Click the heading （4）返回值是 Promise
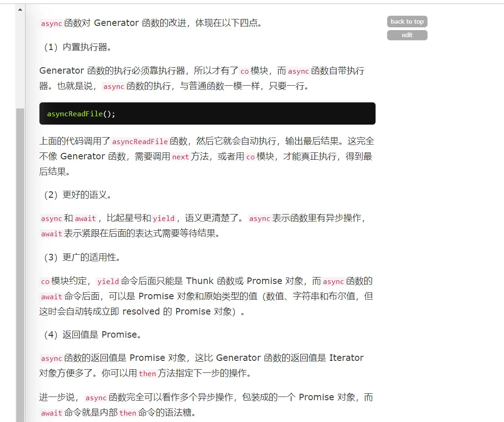The image size is (504, 422). [x=93, y=334]
